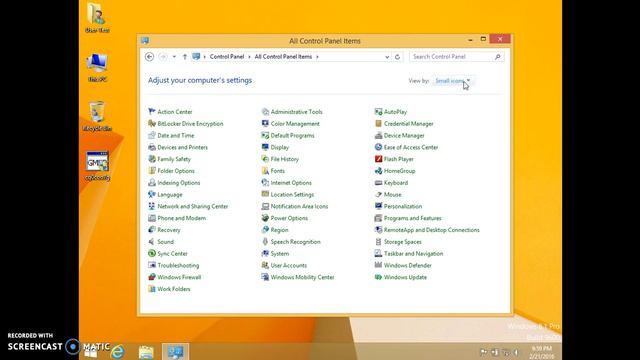Open Internet Explorer from the taskbar

[118, 351]
